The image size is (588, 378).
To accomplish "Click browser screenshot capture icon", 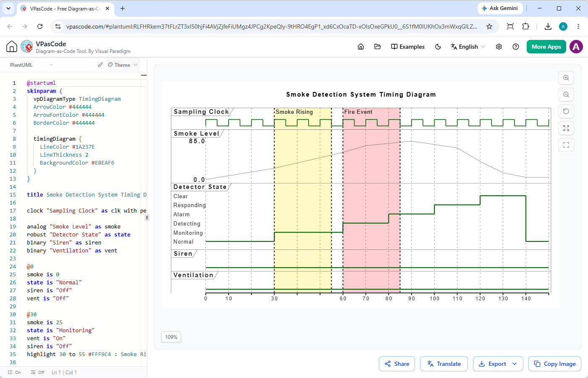I will (x=510, y=26).
